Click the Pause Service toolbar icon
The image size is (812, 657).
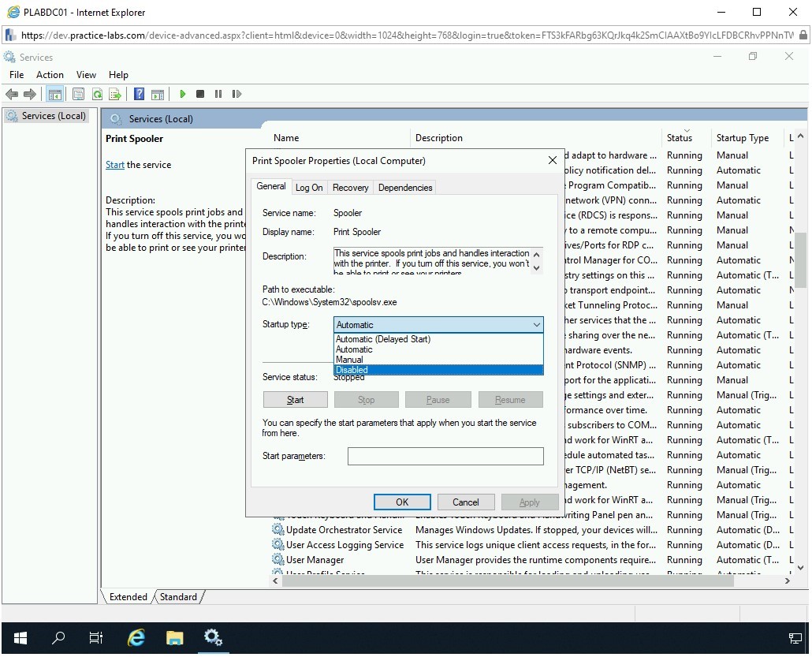(x=218, y=94)
